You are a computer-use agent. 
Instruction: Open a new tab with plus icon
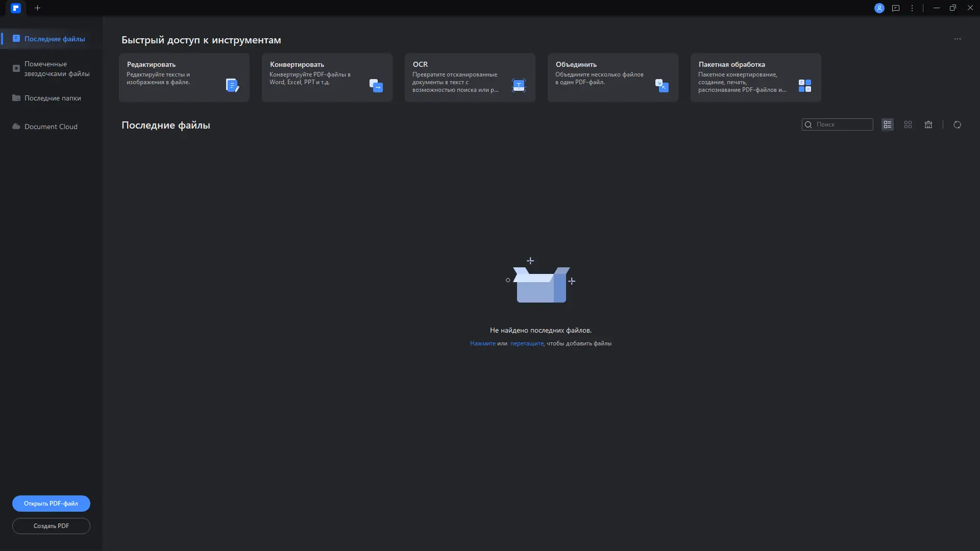click(x=37, y=8)
